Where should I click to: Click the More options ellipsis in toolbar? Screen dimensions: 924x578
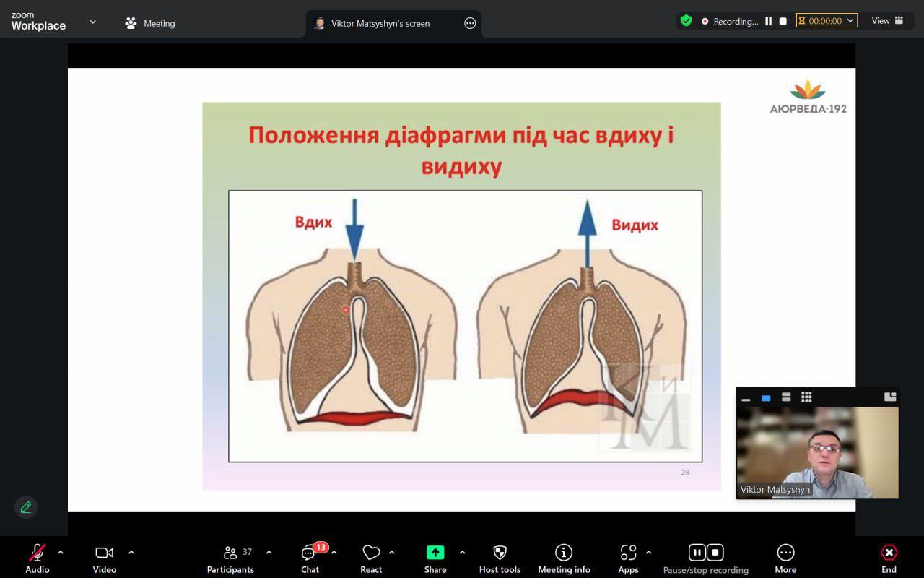pos(785,553)
